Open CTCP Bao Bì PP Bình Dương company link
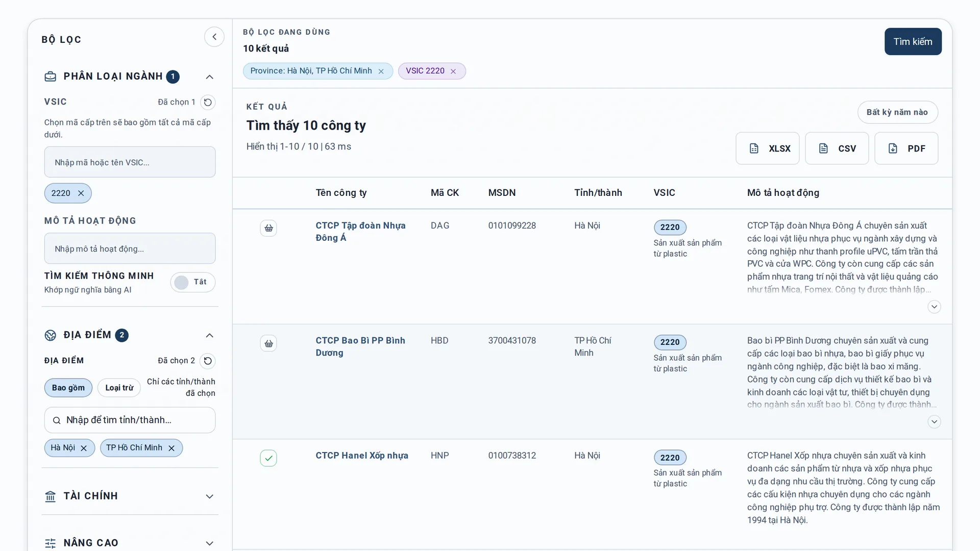 (x=360, y=346)
